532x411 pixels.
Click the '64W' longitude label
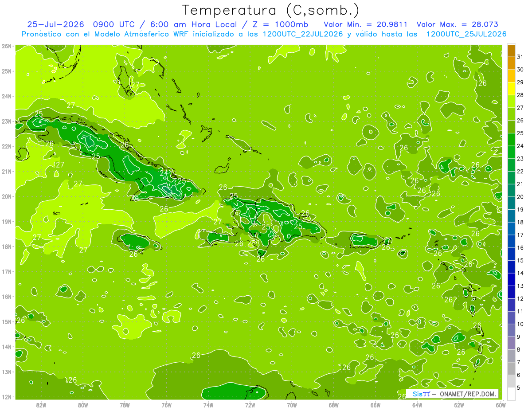417,405
